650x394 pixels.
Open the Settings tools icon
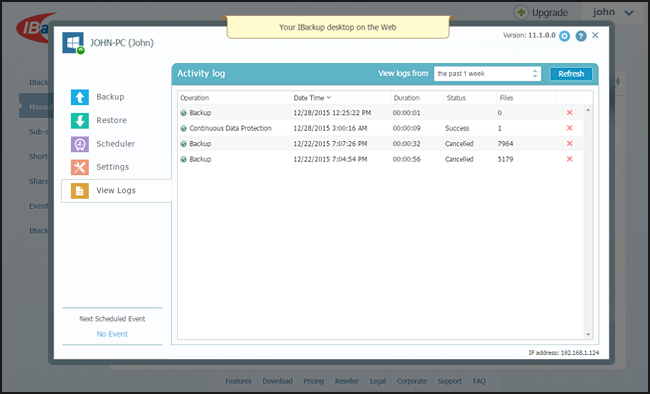coord(80,167)
